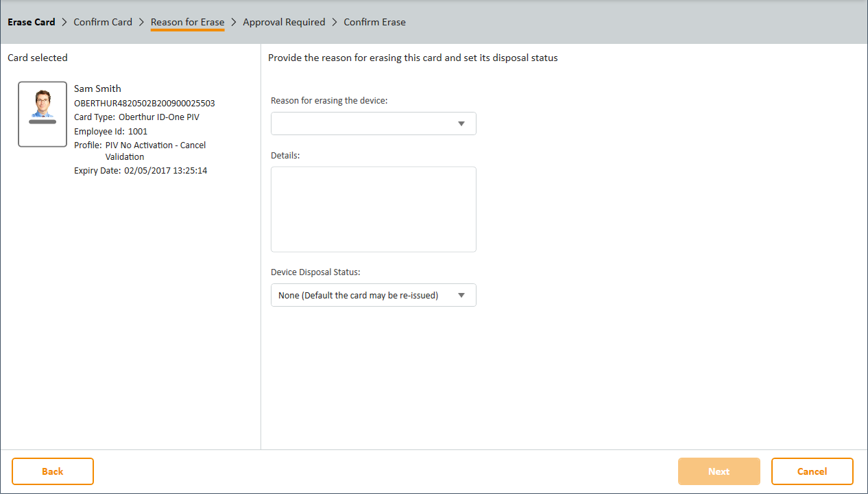868x494 pixels.
Task: Click the Next button
Action: 719,471
